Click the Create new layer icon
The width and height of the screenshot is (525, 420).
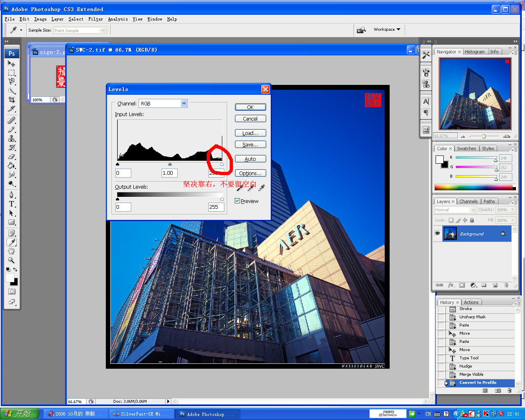(x=495, y=285)
